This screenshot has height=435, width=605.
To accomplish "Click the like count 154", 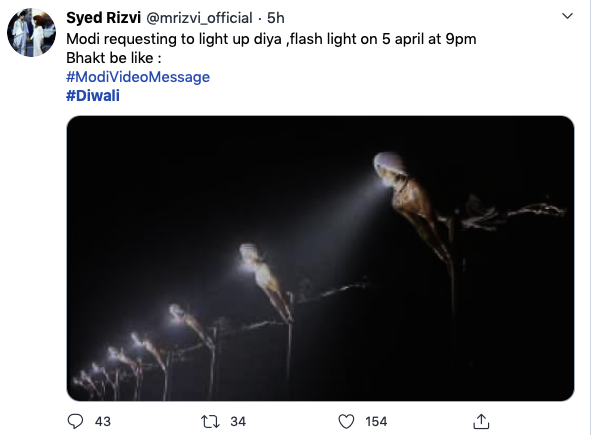I will coord(376,421).
